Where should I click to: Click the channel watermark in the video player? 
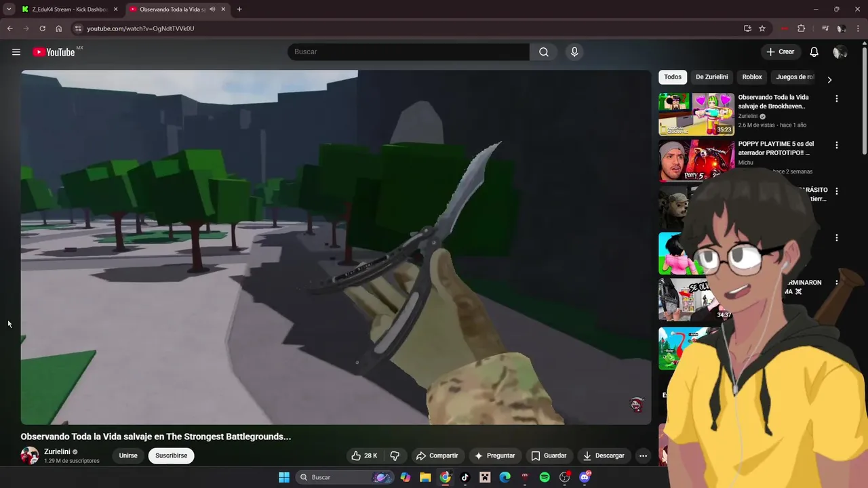(x=636, y=405)
